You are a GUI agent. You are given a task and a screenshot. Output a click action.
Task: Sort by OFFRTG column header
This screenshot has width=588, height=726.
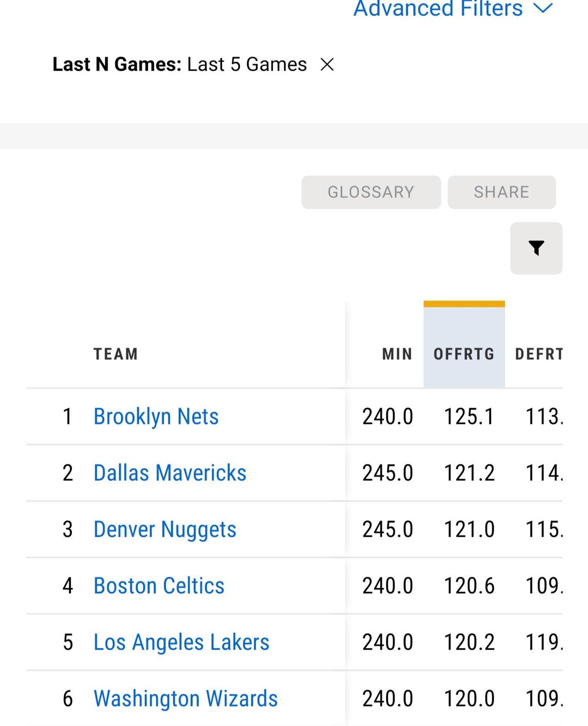click(x=464, y=354)
